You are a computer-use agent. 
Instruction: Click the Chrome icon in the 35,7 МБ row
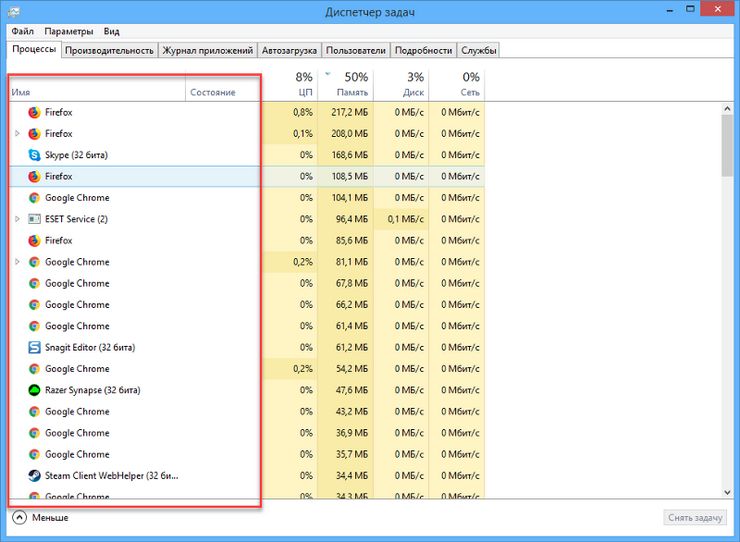[34, 454]
